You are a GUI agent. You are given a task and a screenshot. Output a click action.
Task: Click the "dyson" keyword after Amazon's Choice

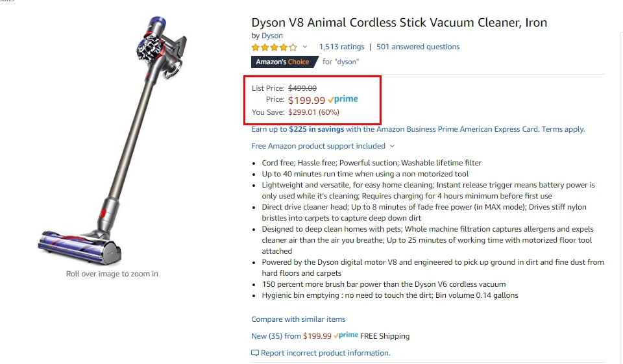pos(347,62)
